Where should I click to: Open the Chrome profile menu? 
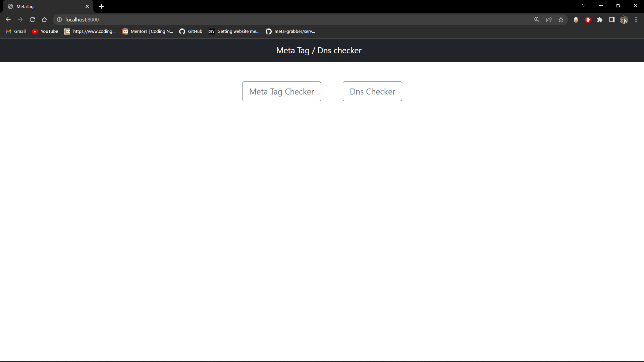pos(624,19)
